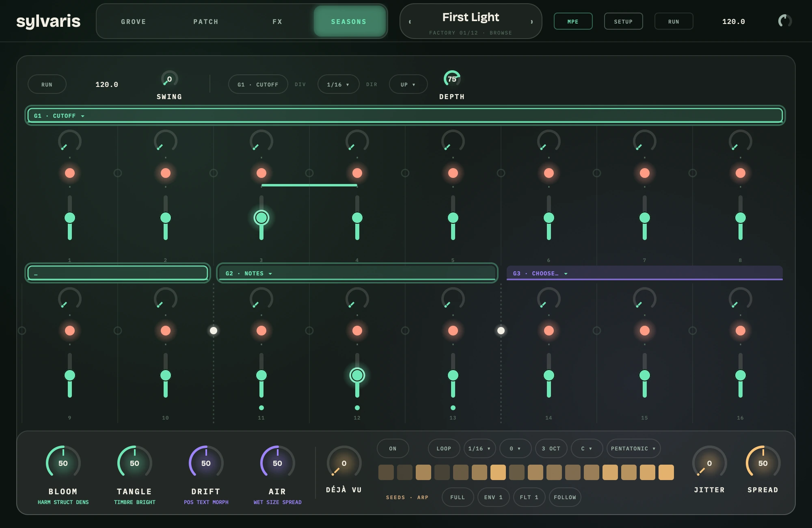Click the LOOP button

(x=444, y=448)
